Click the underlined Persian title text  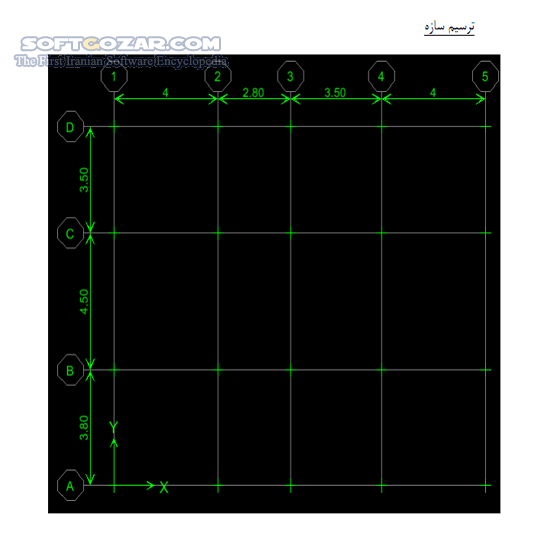[x=449, y=27]
